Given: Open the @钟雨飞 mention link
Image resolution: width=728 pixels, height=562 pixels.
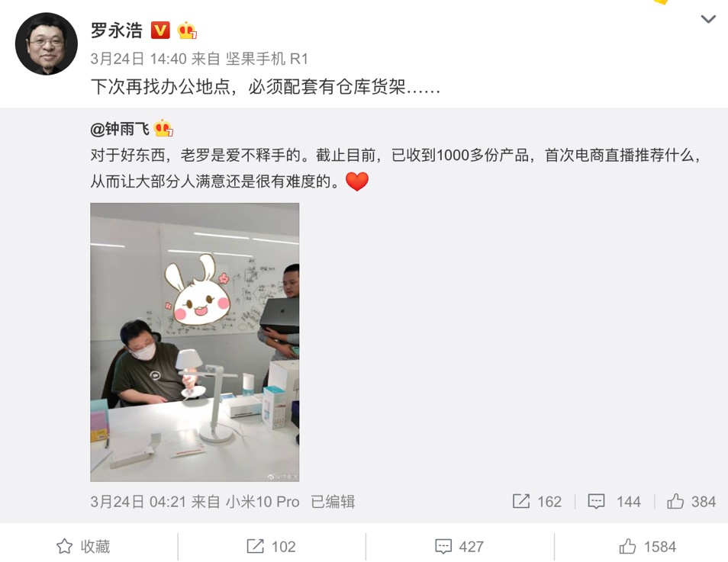Looking at the screenshot, I should [120, 129].
